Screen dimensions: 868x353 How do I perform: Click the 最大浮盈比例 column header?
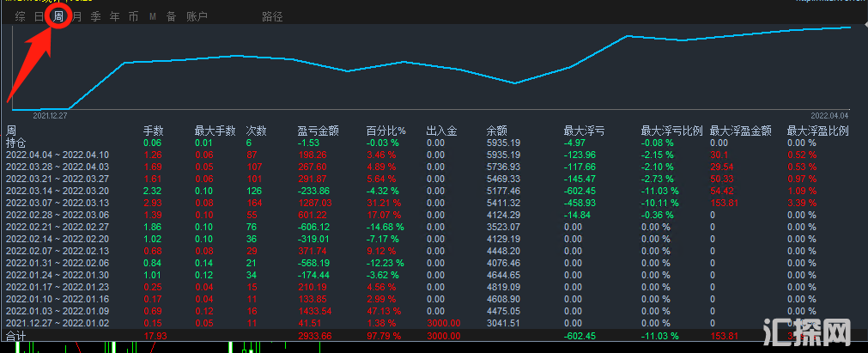[x=817, y=131]
